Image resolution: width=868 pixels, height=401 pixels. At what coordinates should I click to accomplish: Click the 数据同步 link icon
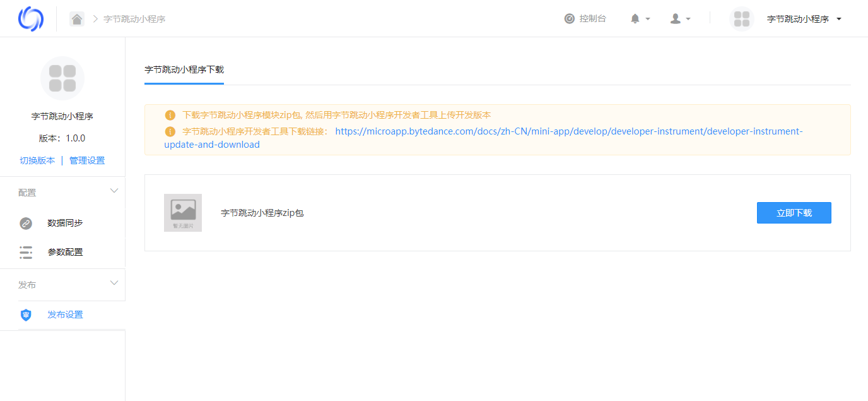(x=26, y=223)
